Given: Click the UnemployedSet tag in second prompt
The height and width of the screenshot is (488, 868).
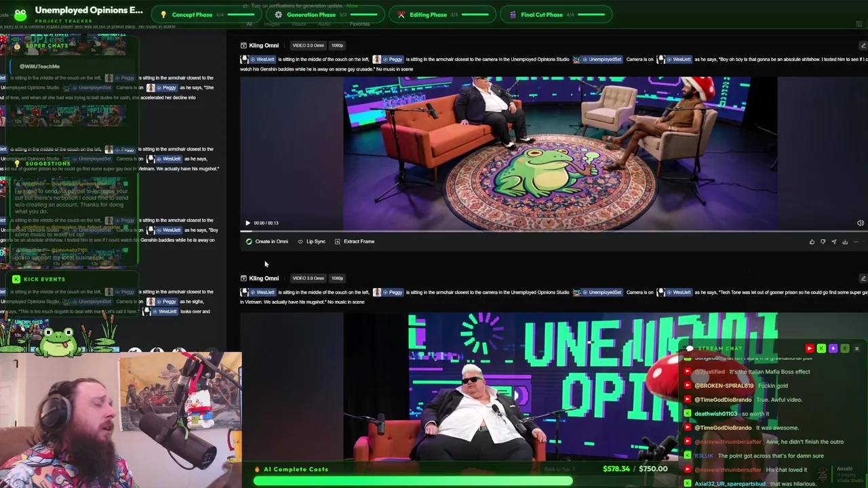Looking at the screenshot, I should pyautogui.click(x=598, y=292).
